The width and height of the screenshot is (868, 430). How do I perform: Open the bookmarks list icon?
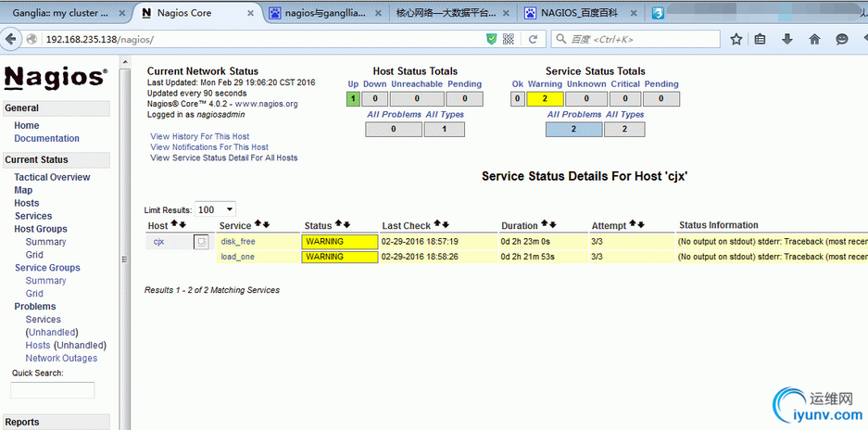click(x=761, y=40)
